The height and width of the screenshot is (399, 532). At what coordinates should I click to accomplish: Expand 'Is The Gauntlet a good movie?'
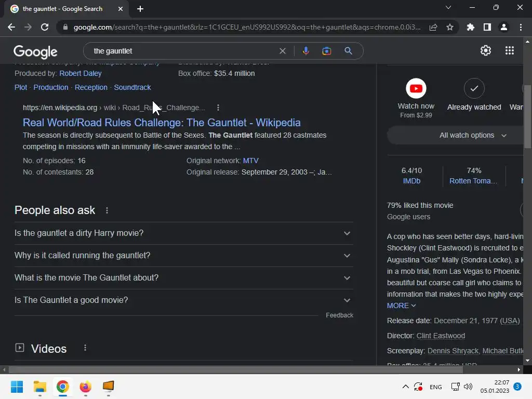tap(183, 300)
